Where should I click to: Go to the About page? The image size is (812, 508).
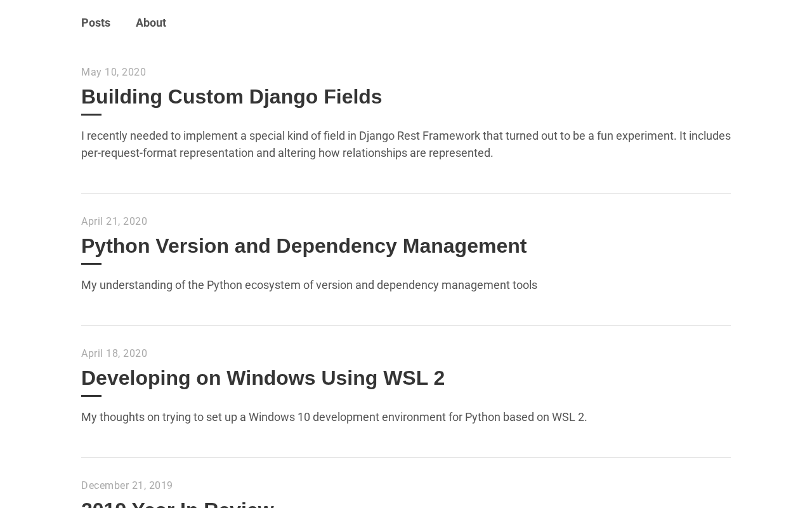coord(151,23)
